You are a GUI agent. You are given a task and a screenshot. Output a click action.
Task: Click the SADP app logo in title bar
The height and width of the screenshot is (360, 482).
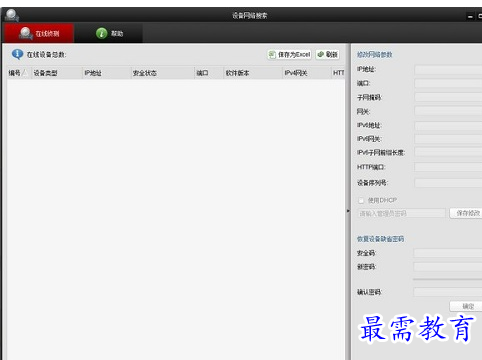(x=12, y=15)
